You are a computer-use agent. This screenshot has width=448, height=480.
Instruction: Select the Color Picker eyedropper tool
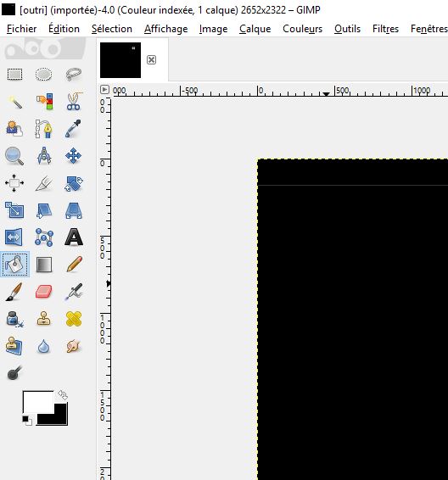tap(74, 129)
